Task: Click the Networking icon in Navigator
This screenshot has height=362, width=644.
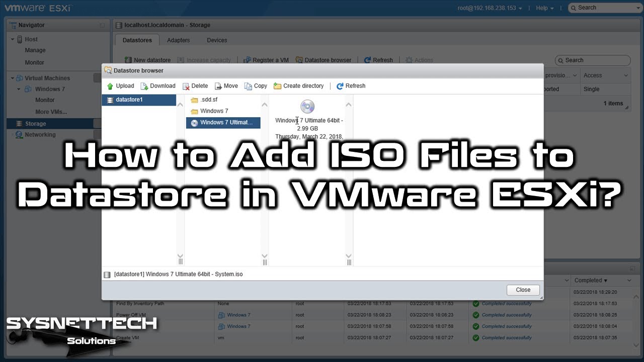Action: pos(20,135)
